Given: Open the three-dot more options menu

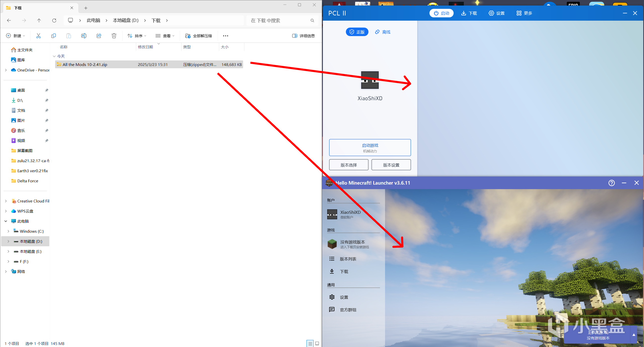Looking at the screenshot, I should (225, 36).
